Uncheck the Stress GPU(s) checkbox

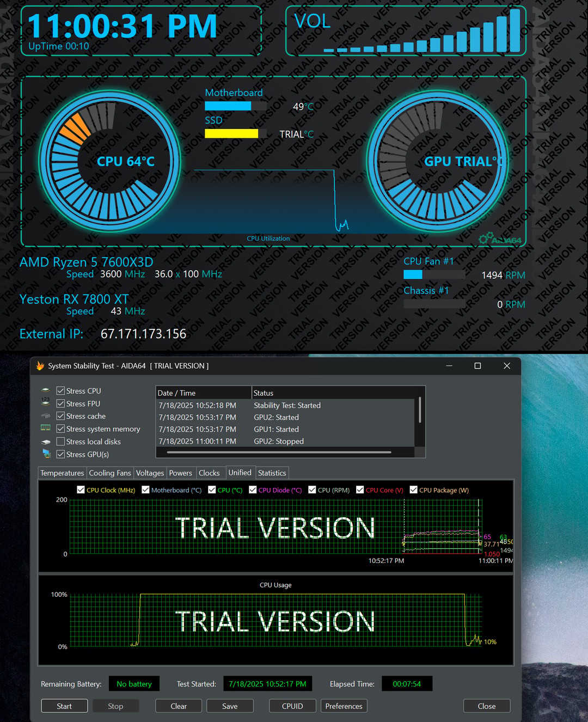pyautogui.click(x=60, y=454)
